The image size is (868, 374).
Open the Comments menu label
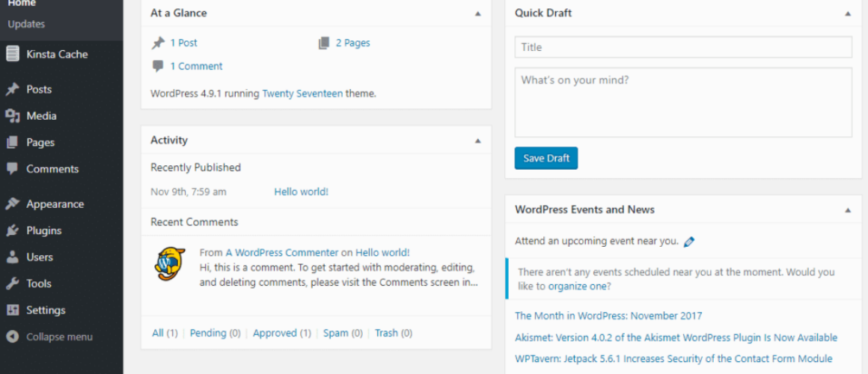pos(52,169)
